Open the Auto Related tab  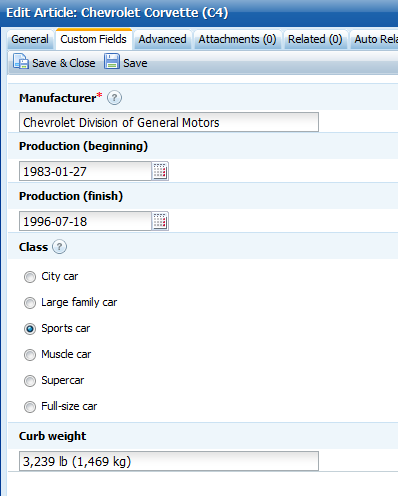pyautogui.click(x=374, y=39)
